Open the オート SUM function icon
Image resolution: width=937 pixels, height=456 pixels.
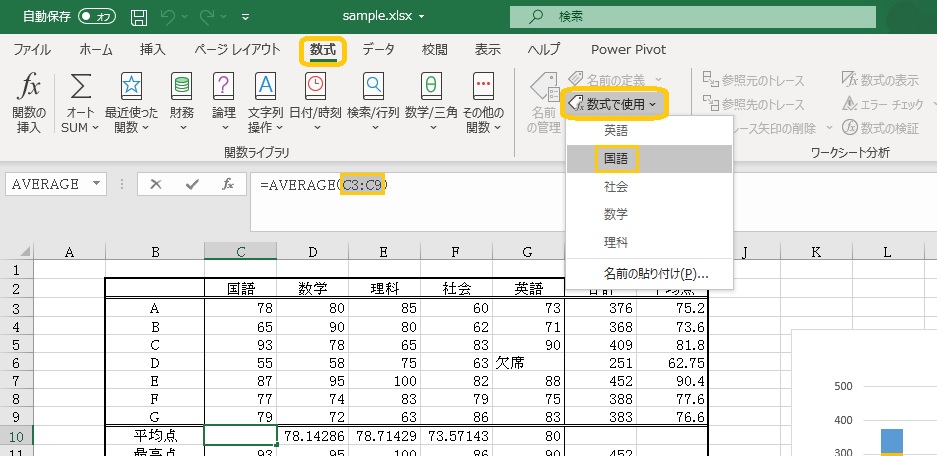pos(80,86)
